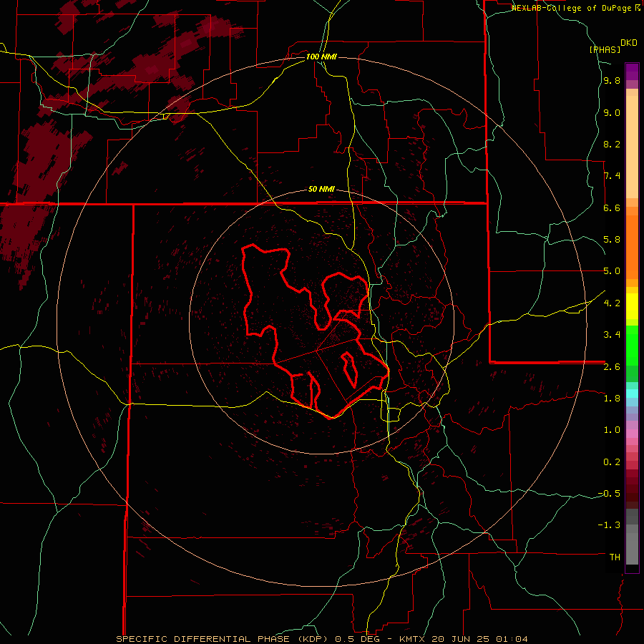The image size is (644, 644).
Task: Click the yellow color bar segment
Action: (x=632, y=306)
